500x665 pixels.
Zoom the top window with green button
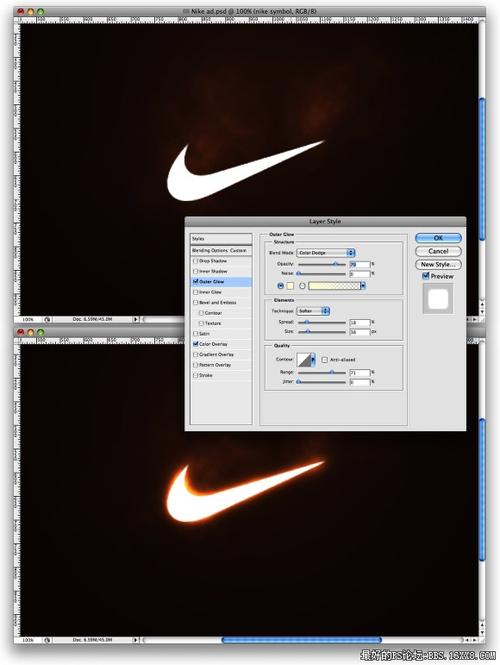[40, 11]
